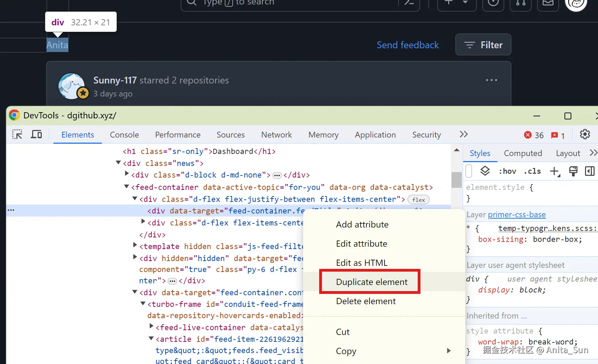Image resolution: width=598 pixels, height=364 pixels.
Task: Open DevTools settings gear
Action: pyautogui.click(x=585, y=134)
